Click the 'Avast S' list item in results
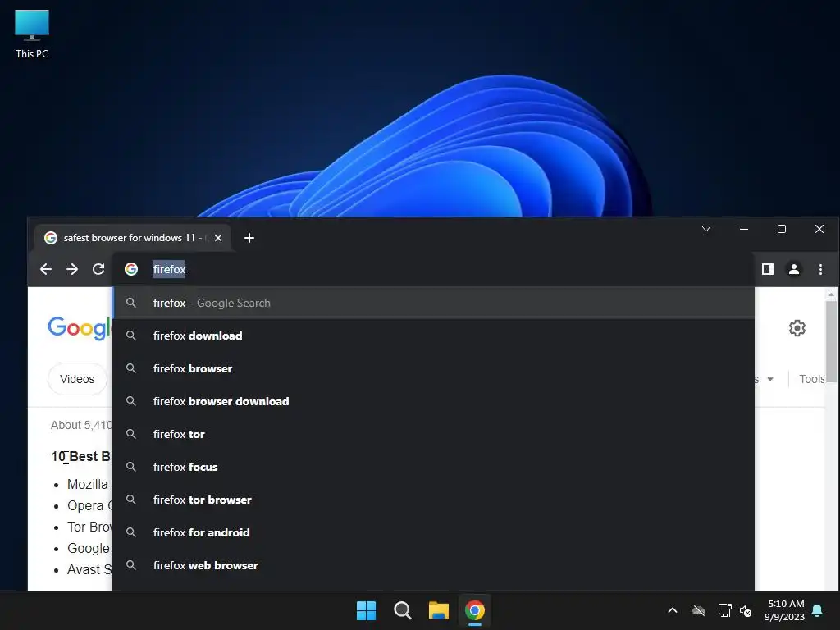The height and width of the screenshot is (630, 840). click(x=89, y=569)
